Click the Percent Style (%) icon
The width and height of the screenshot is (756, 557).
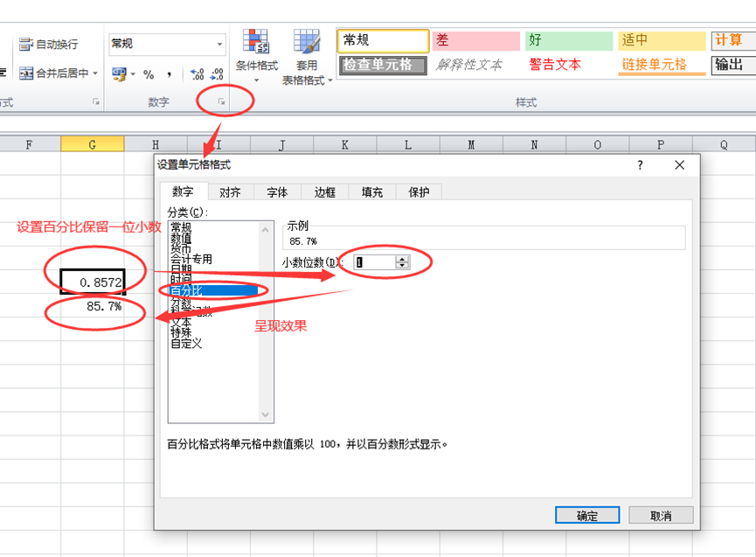[149, 74]
